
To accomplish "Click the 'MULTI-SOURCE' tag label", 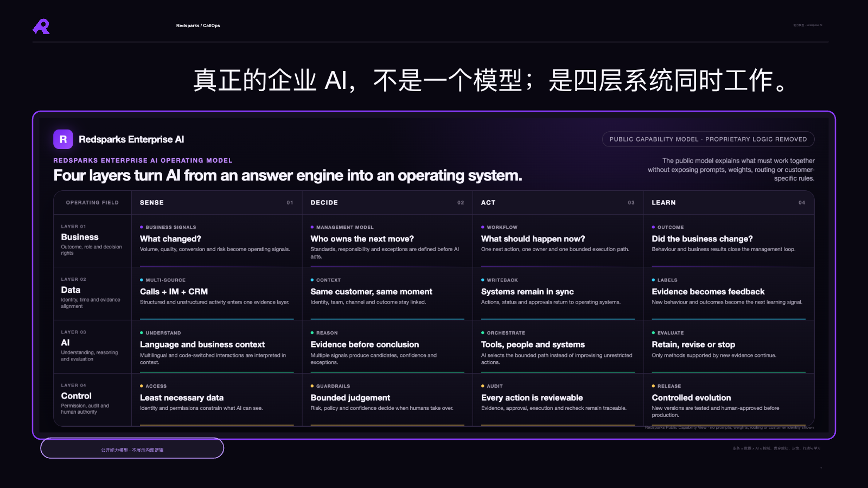I will click(x=165, y=280).
